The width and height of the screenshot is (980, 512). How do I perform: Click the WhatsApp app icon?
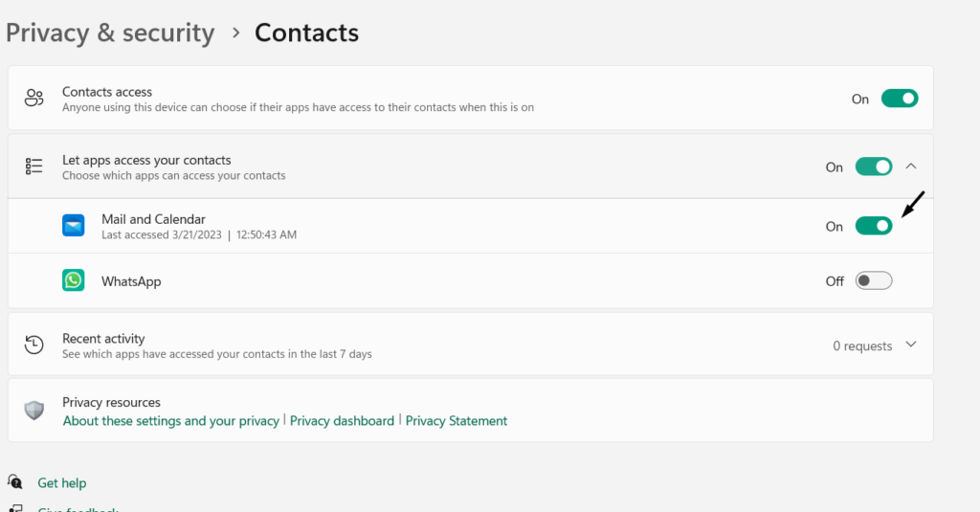pos(74,280)
